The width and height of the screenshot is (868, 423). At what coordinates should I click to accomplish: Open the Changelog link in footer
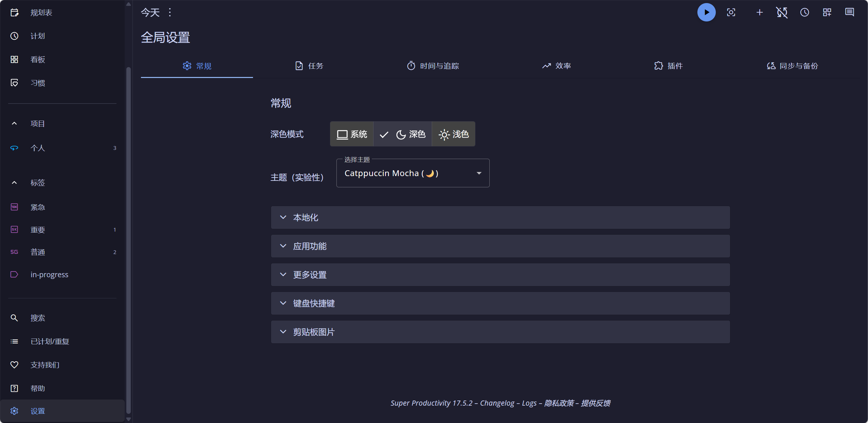497,403
